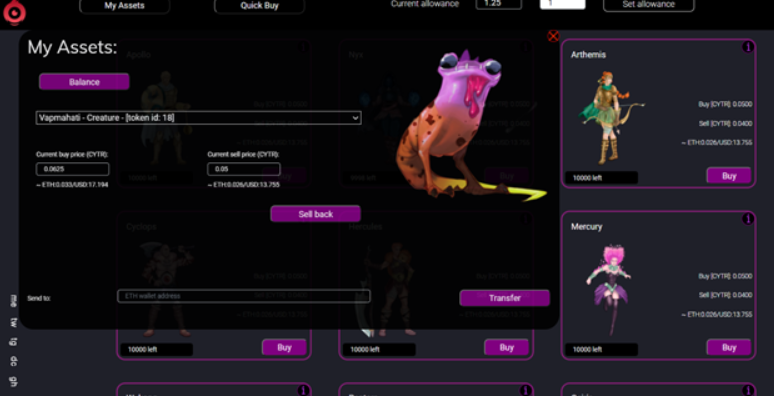Open info icon on Arthemis card
The width and height of the screenshot is (774, 396).
click(x=747, y=47)
